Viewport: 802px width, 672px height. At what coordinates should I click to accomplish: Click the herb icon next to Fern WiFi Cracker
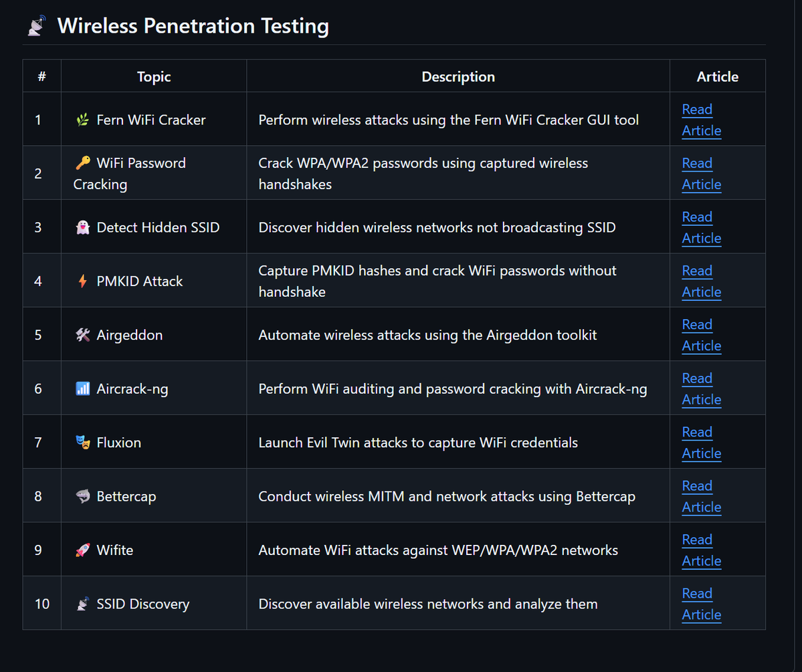point(82,120)
